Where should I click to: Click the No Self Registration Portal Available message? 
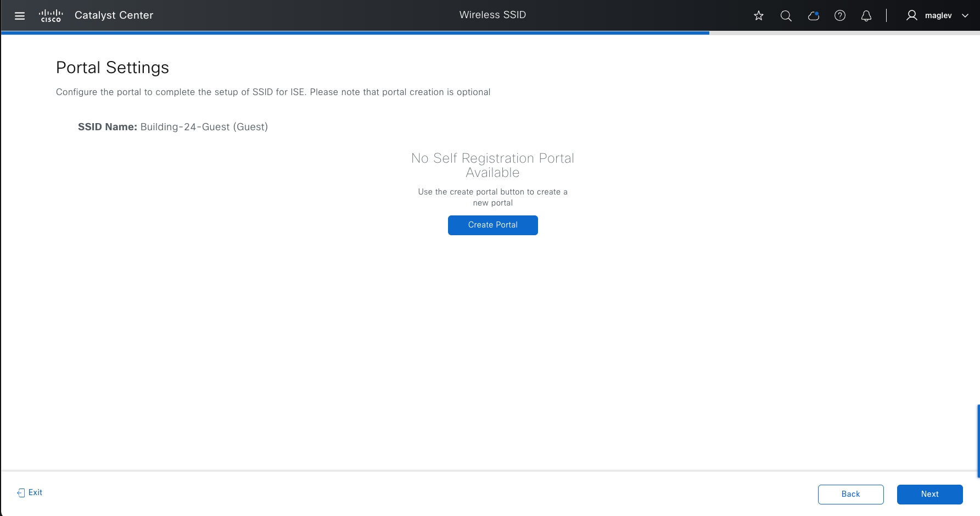[x=493, y=165]
